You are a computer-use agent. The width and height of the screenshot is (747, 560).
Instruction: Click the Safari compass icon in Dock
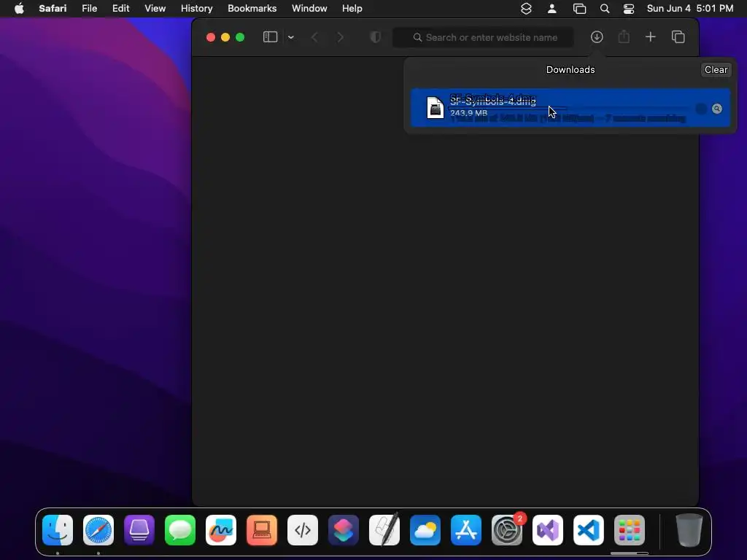(x=98, y=530)
